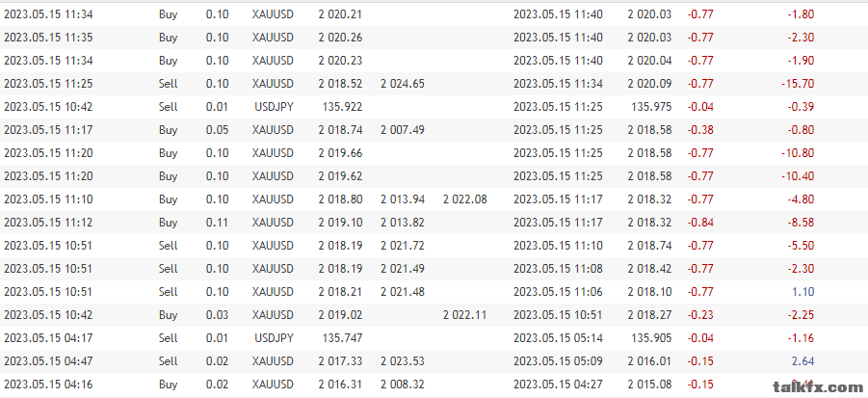The image size is (868, 398).
Task: Select the loss value -8.58
Action: click(x=801, y=223)
